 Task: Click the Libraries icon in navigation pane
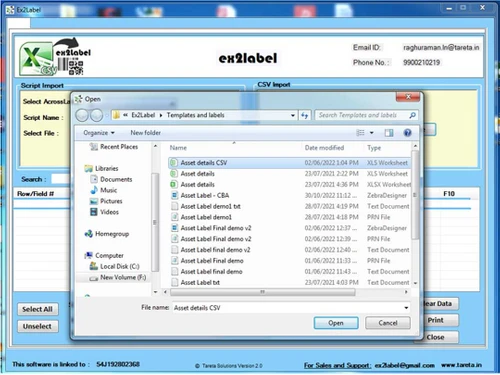pos(88,169)
